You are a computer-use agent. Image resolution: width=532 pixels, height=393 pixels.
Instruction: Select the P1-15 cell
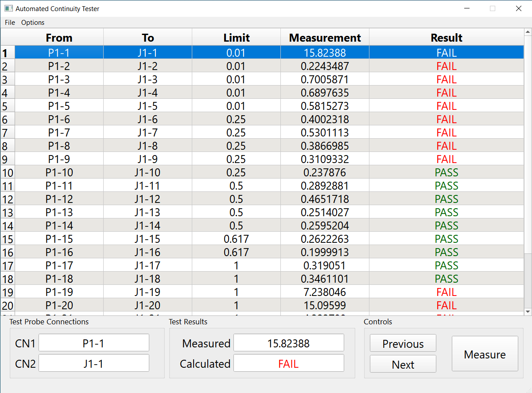[59, 239]
